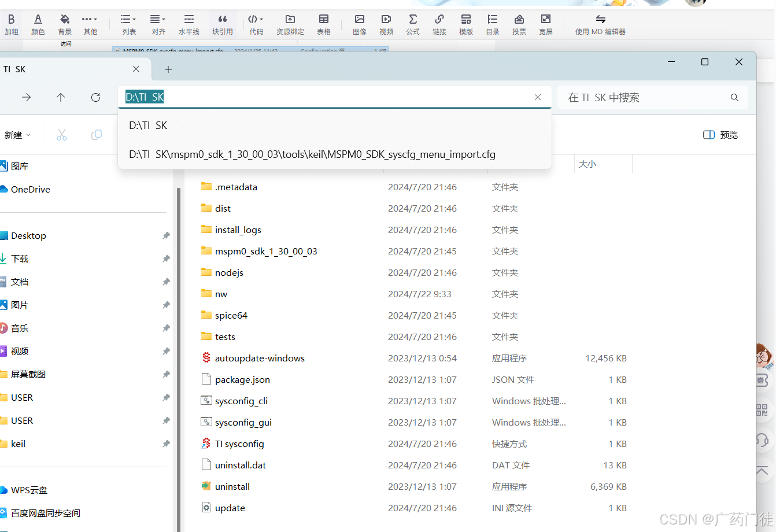Insert an image with the 图像 icon
776x532 pixels.
pos(360,24)
